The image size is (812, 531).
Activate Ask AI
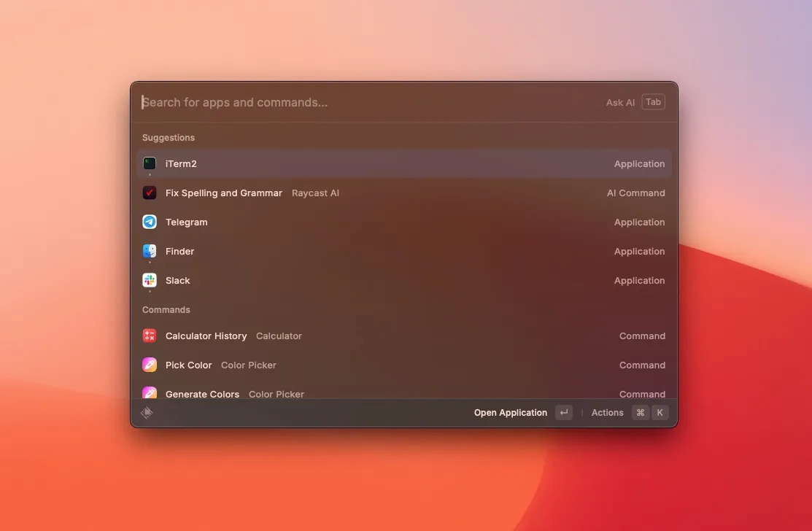click(x=619, y=102)
